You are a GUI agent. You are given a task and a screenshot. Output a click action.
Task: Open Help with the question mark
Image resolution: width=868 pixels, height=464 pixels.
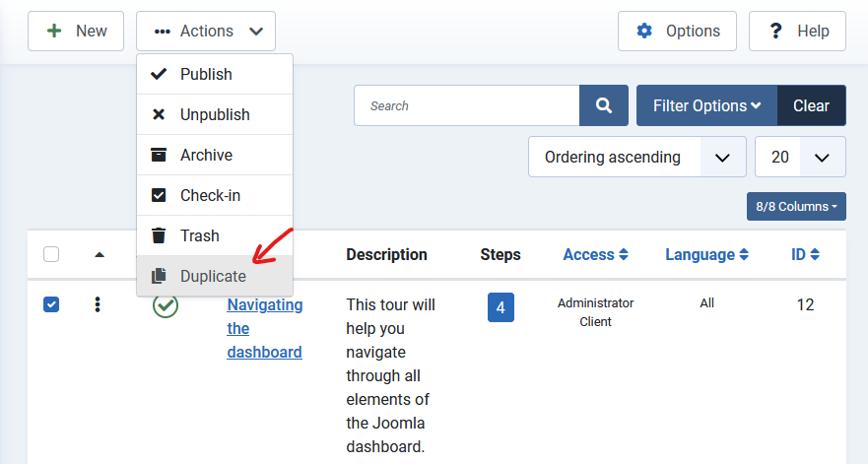(797, 32)
